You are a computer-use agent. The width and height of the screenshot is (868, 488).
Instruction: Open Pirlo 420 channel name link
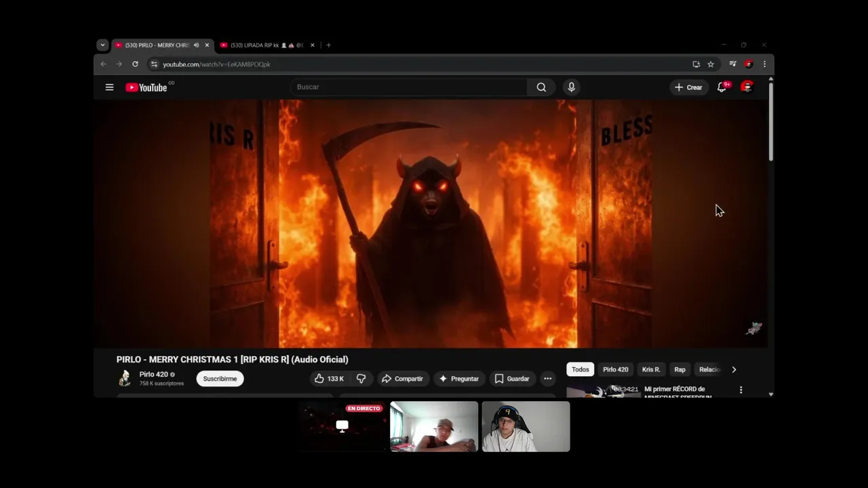click(154, 374)
